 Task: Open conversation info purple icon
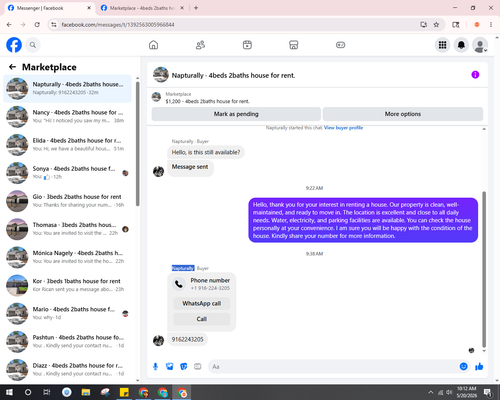tap(475, 75)
